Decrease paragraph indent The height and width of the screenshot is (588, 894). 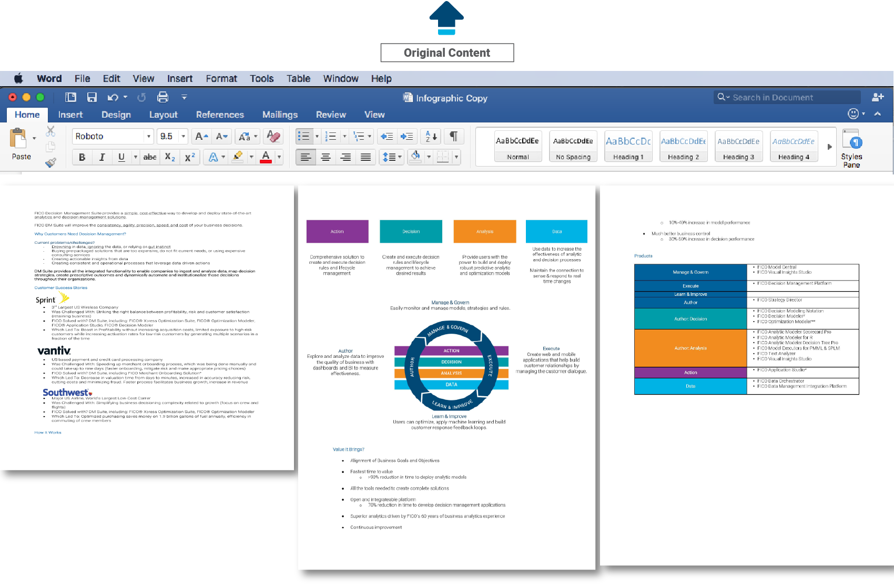(x=387, y=137)
